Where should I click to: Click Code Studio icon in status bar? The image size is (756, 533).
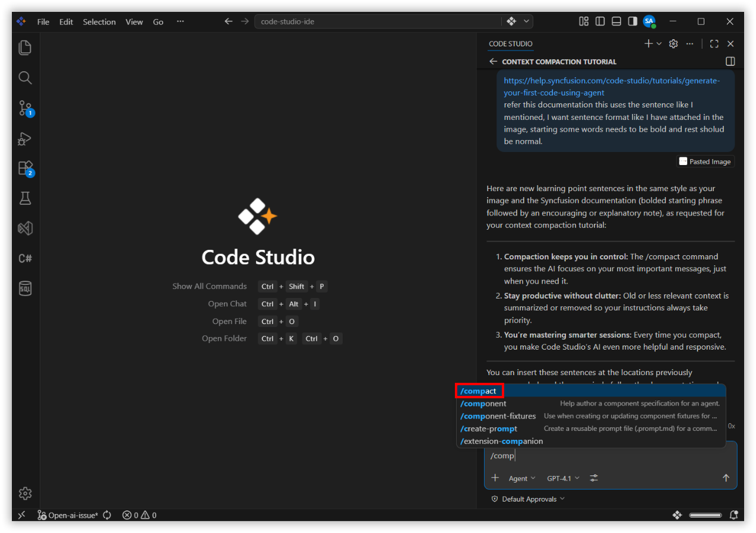coord(677,515)
